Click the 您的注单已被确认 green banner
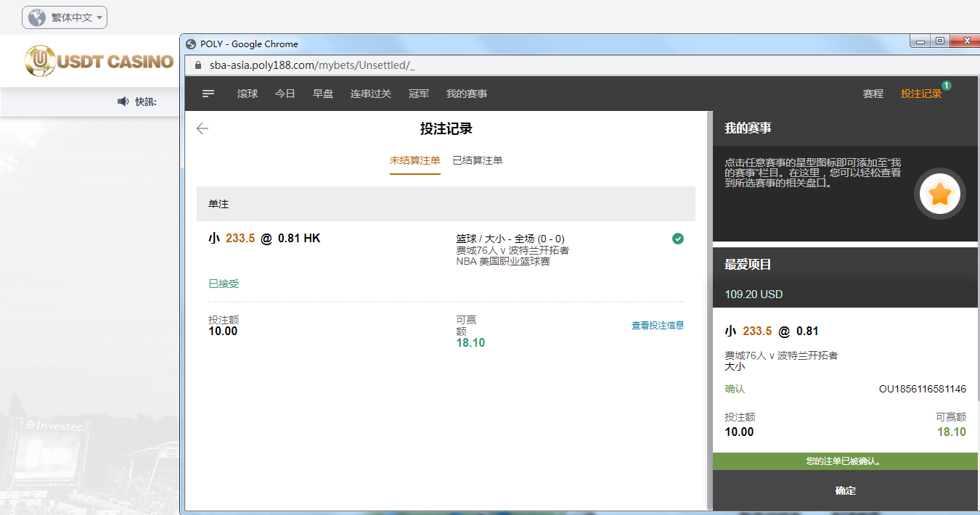Image resolution: width=980 pixels, height=515 pixels. pos(846,461)
